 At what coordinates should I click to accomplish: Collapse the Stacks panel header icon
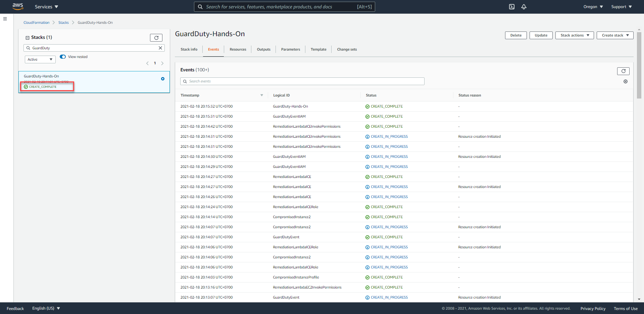click(x=28, y=38)
